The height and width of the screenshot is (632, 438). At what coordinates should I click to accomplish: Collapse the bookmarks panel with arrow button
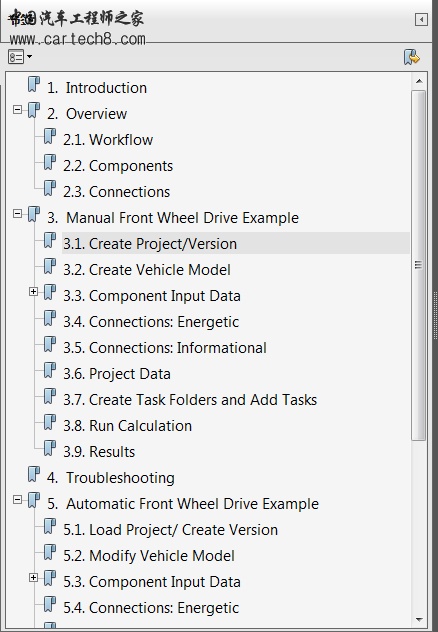(421, 19)
